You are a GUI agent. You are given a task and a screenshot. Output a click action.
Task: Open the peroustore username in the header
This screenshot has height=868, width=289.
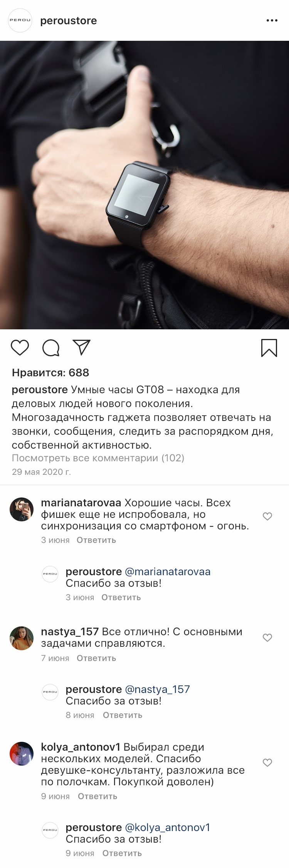69,21
